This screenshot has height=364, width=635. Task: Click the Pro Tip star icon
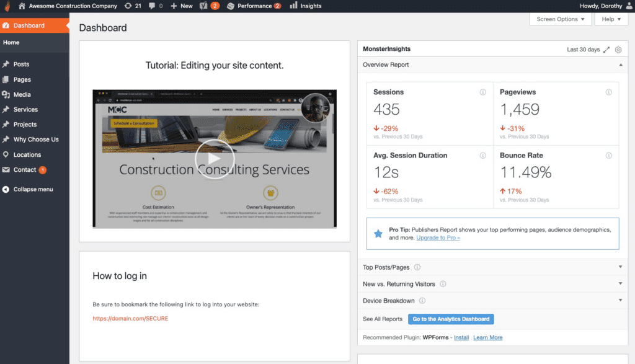click(x=379, y=234)
